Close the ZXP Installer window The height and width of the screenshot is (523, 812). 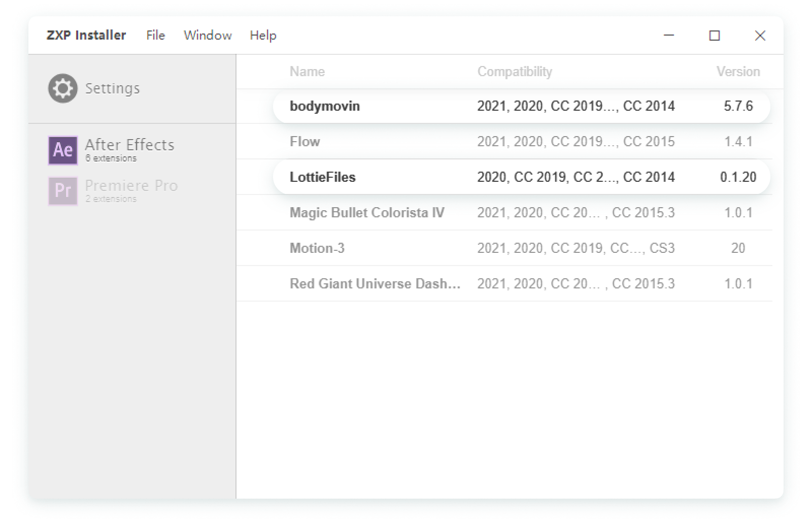tap(760, 36)
